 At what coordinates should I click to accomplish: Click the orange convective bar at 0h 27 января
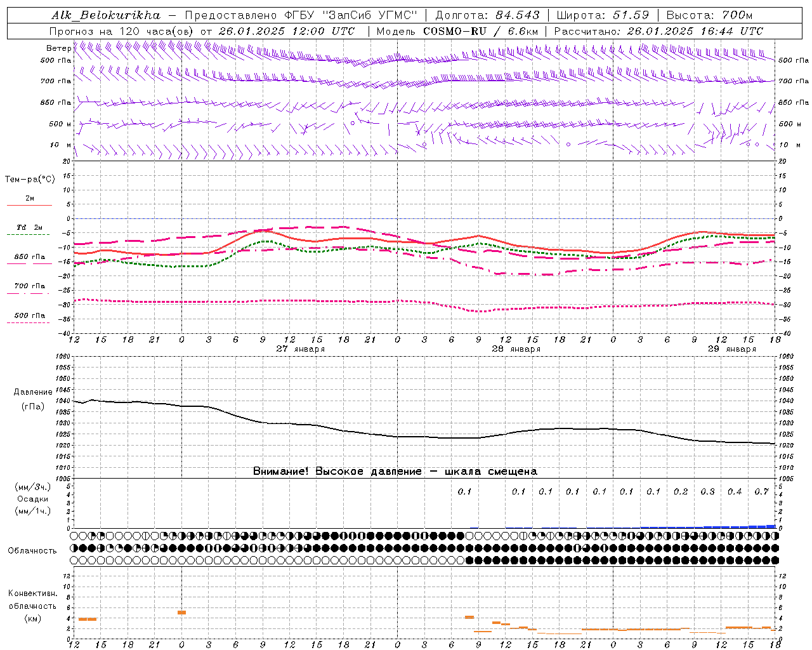(181, 613)
